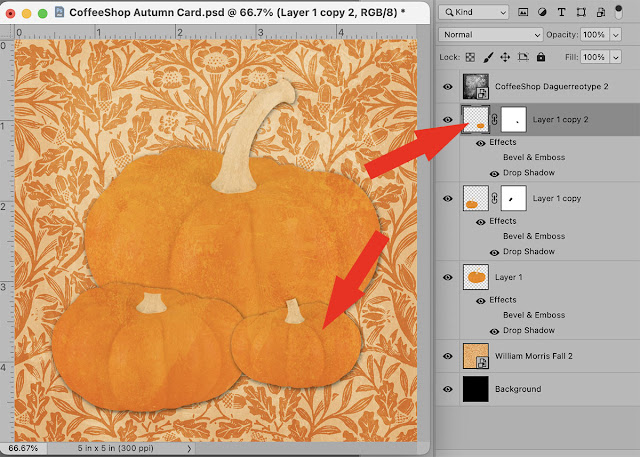This screenshot has width=640, height=457.
Task: Click Bevel & Emboss under Layer 1 copy
Action: coord(534,236)
